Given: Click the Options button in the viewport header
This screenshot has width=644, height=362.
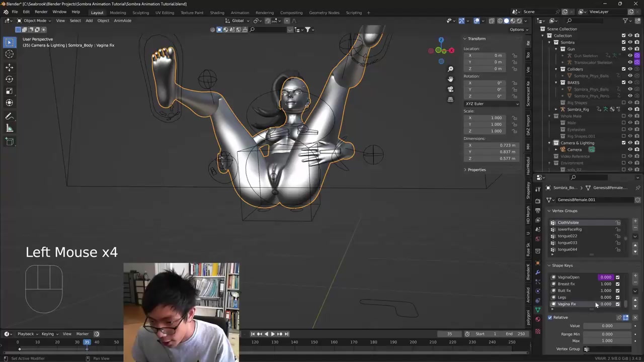Looking at the screenshot, I should coord(518,30).
